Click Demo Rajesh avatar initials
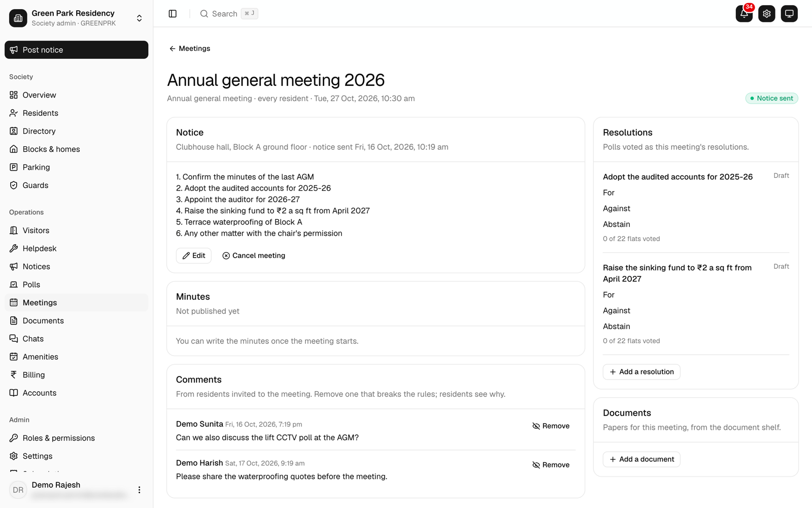Screen dimensions: 812x508 pos(18,490)
